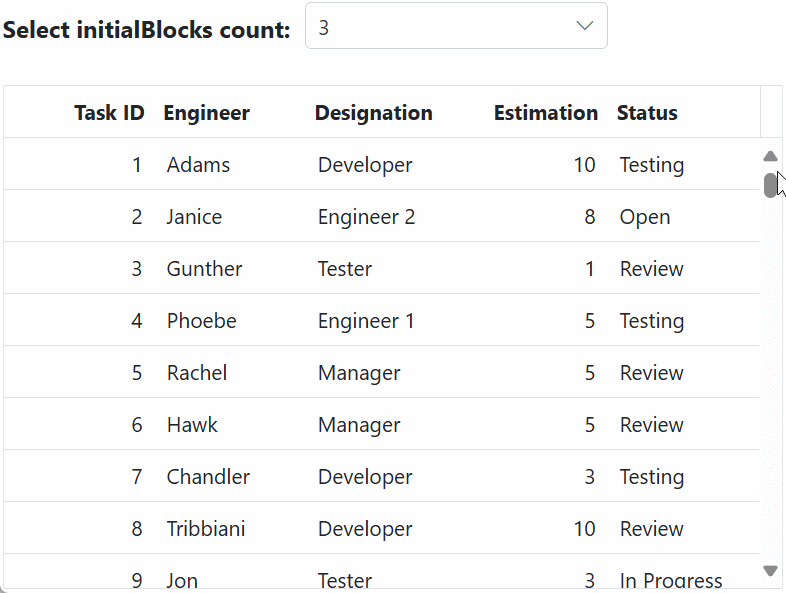
Task: Click the vertical scrollbar thumb
Action: [x=770, y=185]
